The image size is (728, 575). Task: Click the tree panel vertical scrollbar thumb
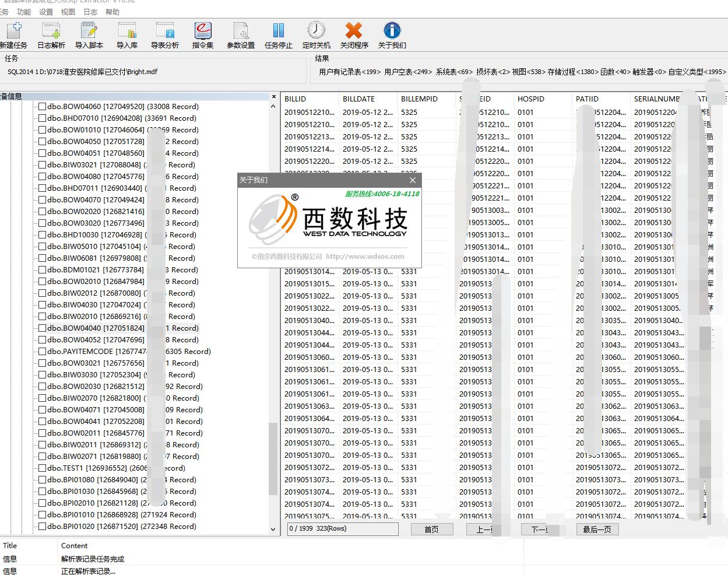click(273, 459)
